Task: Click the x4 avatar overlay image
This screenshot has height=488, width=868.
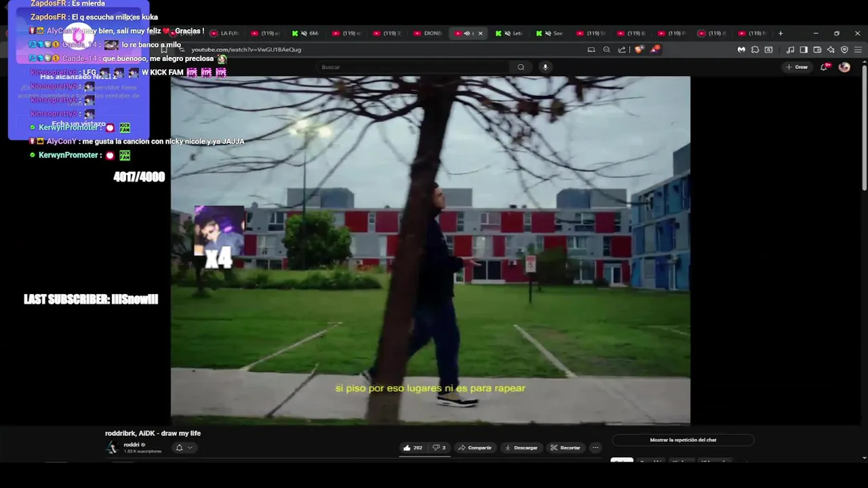Action: click(x=219, y=237)
